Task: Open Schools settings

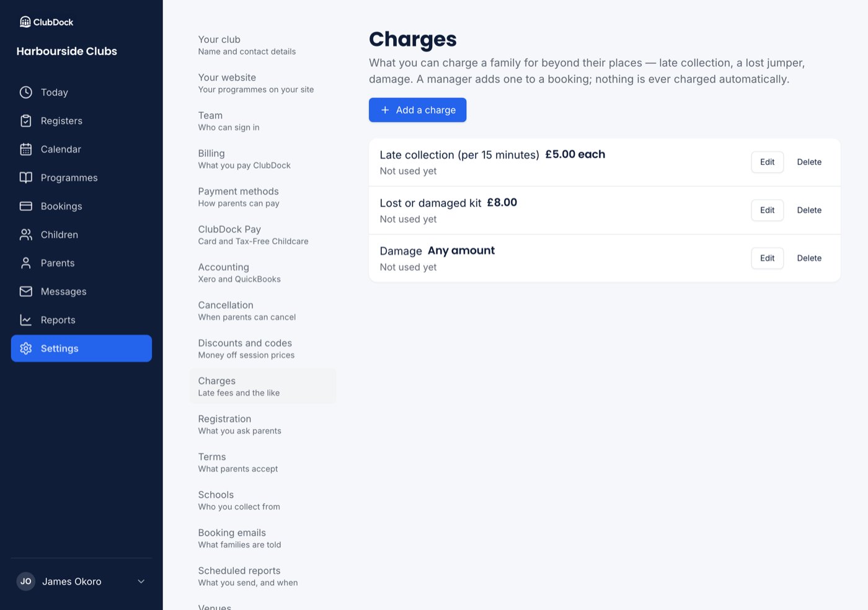Action: click(x=263, y=500)
